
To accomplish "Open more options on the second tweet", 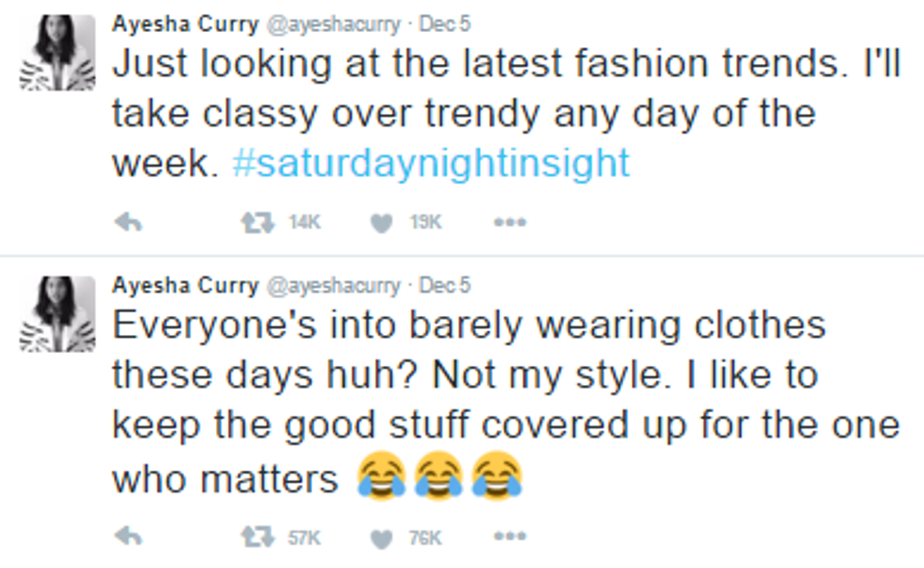I will [x=509, y=537].
